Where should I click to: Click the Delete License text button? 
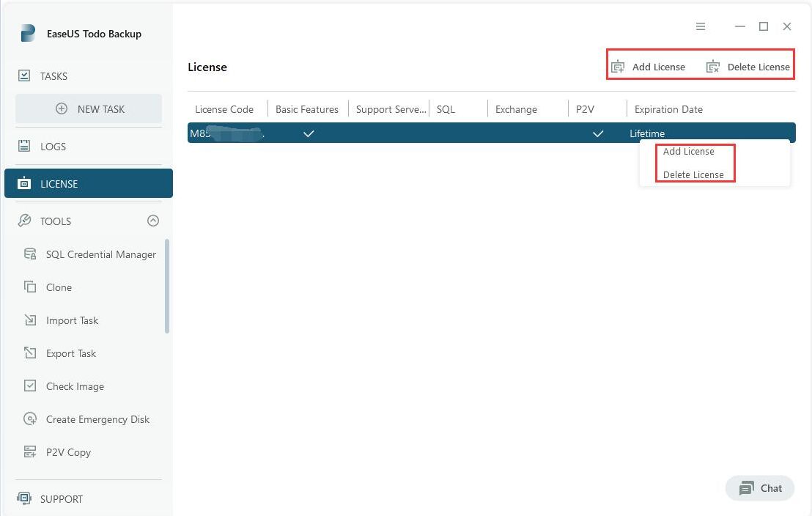coord(759,67)
